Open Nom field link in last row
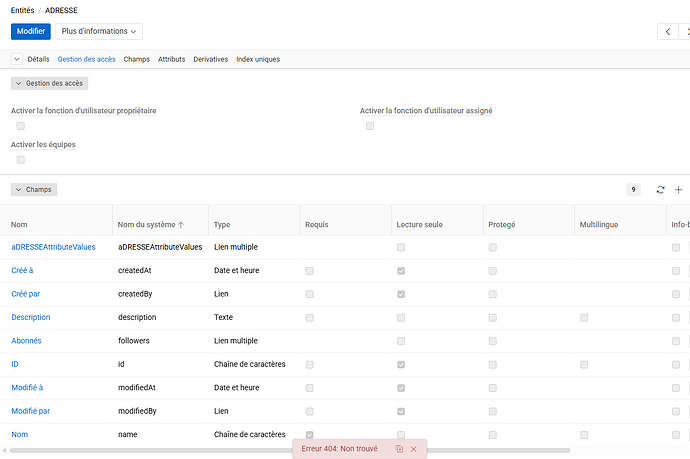690x459 pixels. coord(20,434)
